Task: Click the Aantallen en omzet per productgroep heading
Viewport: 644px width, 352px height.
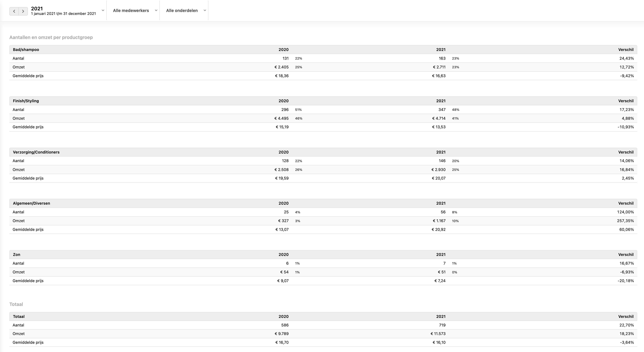Action: coord(51,37)
